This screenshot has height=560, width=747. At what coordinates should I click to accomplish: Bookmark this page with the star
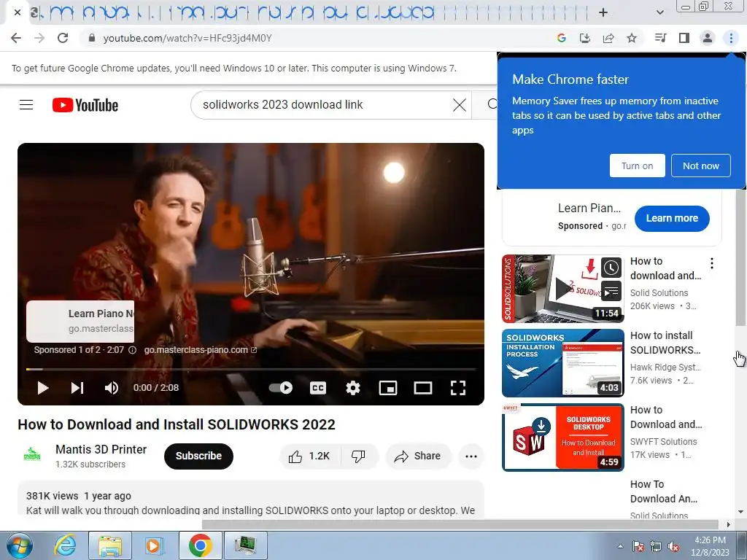pos(632,38)
